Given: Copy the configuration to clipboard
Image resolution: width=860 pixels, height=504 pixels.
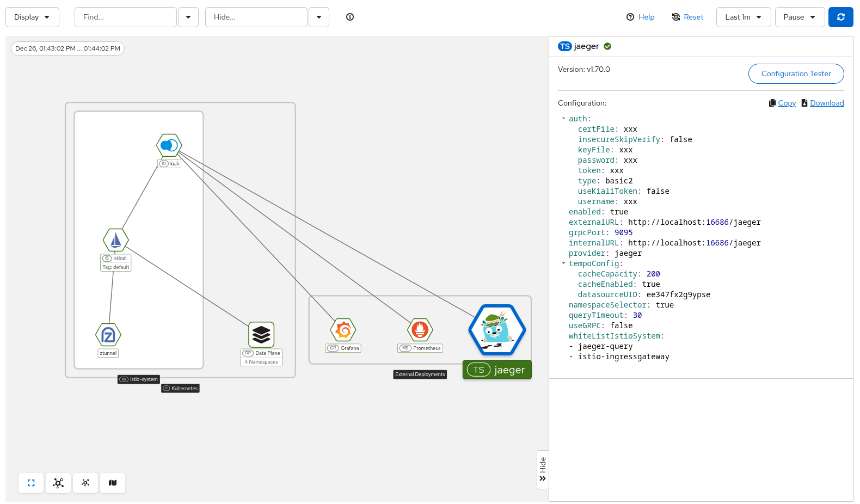Looking at the screenshot, I should tap(786, 103).
